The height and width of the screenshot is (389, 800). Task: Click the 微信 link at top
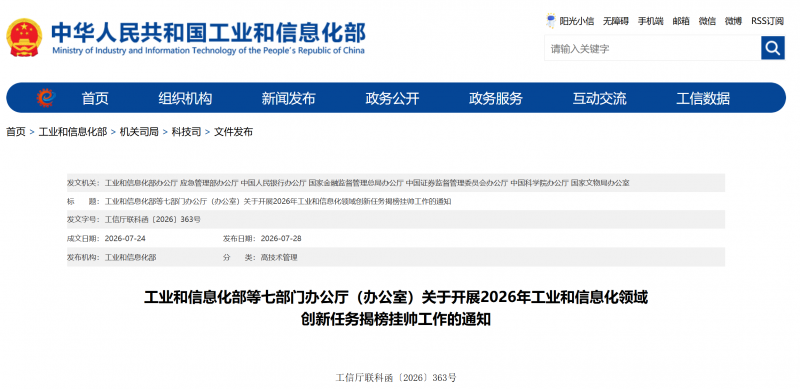[707, 21]
